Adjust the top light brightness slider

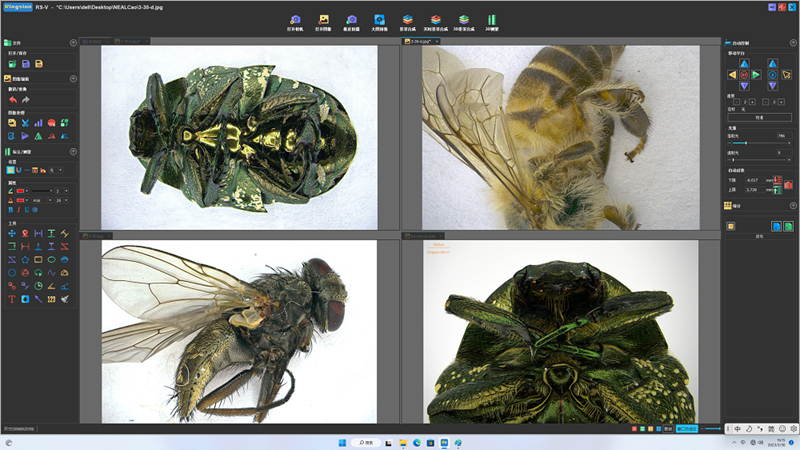coord(759,143)
